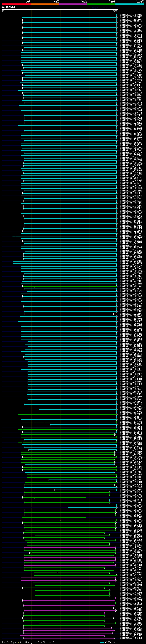Select the UniRef100_C1M164 label
This screenshot has height=644, width=146.
(x=131, y=339)
